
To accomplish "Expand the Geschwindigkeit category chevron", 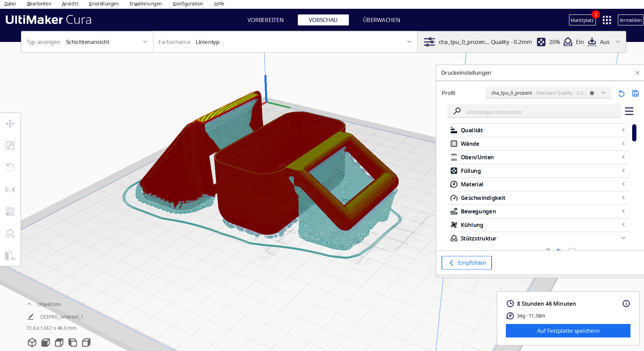I will coord(623,198).
